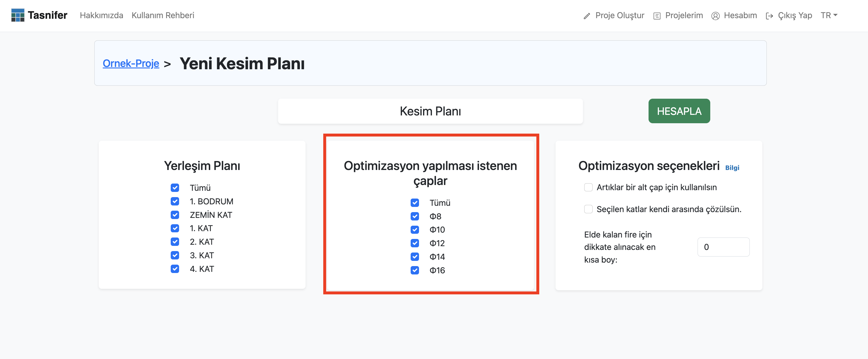Uncheck the 2. KAT checkbox
The image size is (868, 359).
point(175,242)
